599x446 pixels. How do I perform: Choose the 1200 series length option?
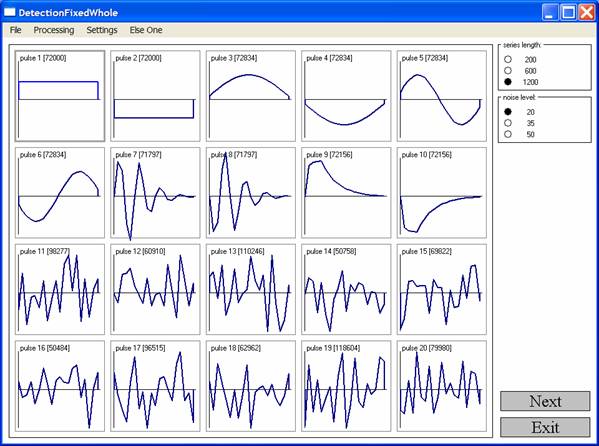(508, 82)
